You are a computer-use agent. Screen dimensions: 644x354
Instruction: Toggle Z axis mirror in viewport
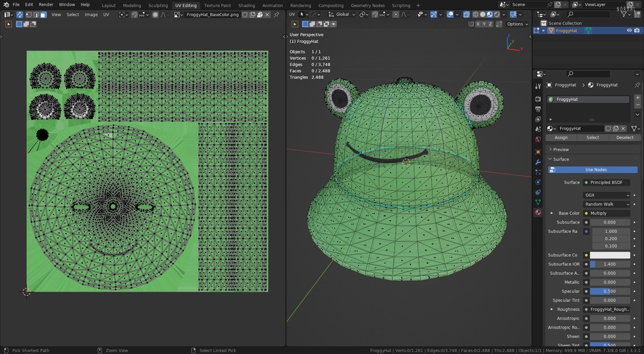(490, 24)
